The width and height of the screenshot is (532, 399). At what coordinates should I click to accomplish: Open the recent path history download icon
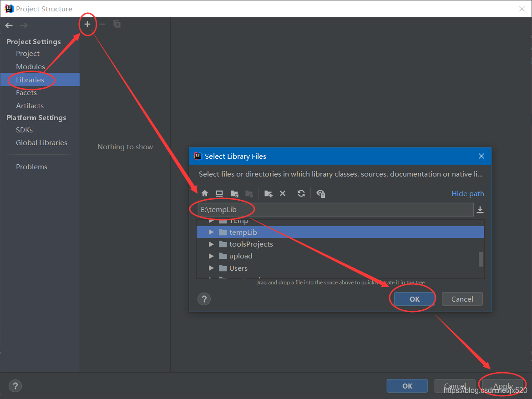480,210
